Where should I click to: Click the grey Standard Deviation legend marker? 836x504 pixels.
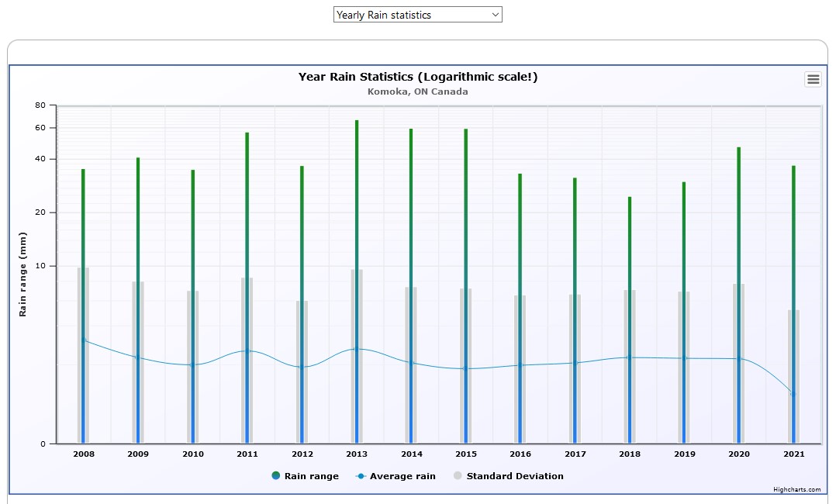pyautogui.click(x=458, y=476)
